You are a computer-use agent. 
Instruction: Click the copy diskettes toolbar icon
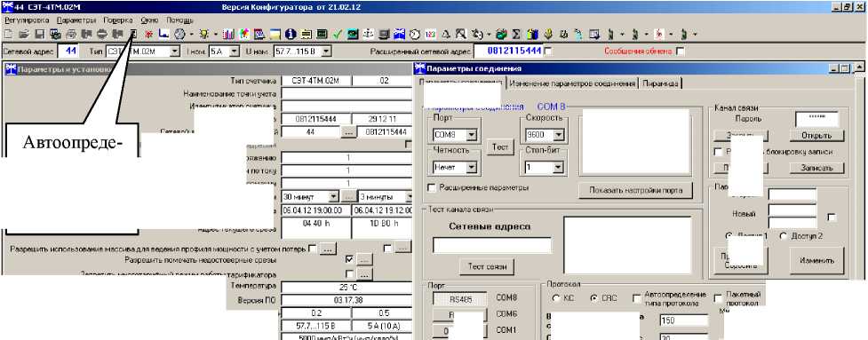(55, 35)
